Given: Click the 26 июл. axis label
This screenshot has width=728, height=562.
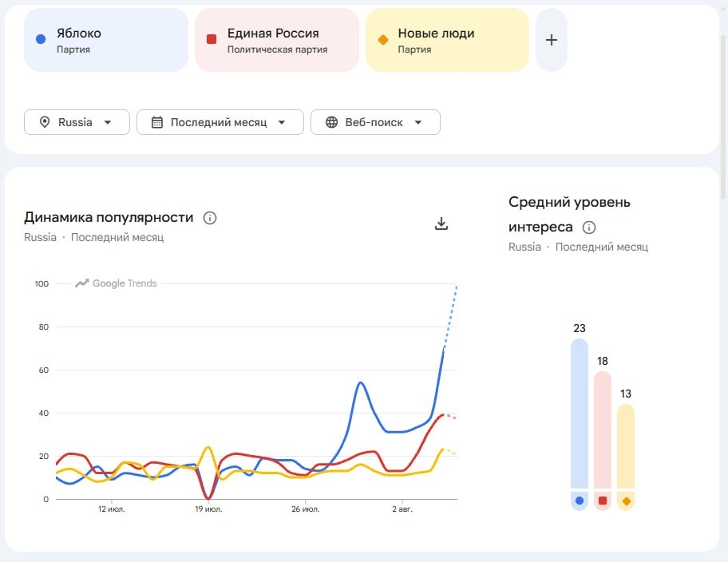Looking at the screenshot, I should tap(306, 509).
